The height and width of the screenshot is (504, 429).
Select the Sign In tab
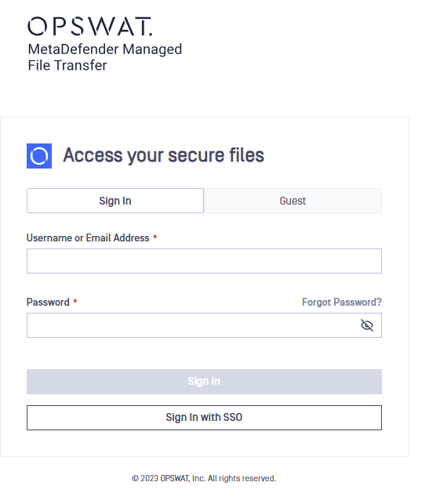tap(115, 201)
